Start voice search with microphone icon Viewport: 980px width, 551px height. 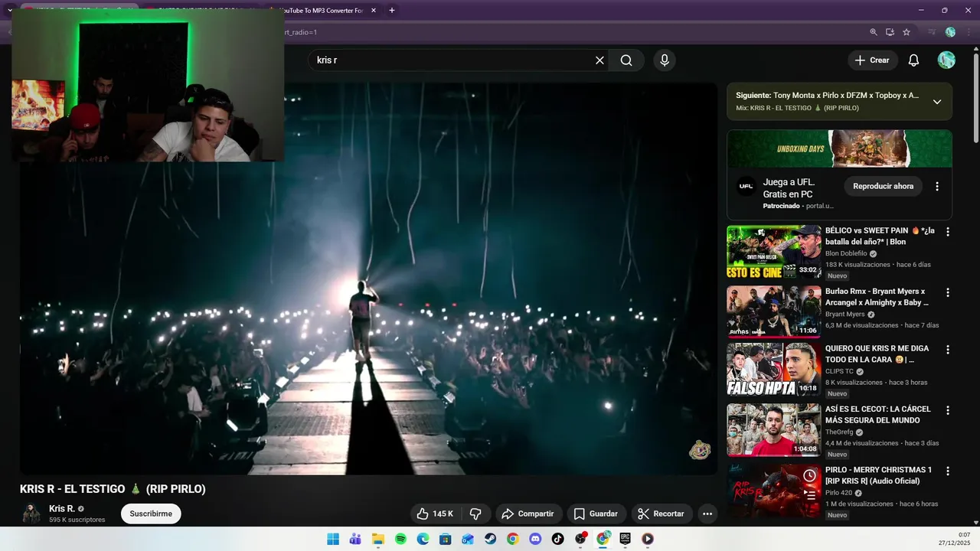coord(665,60)
